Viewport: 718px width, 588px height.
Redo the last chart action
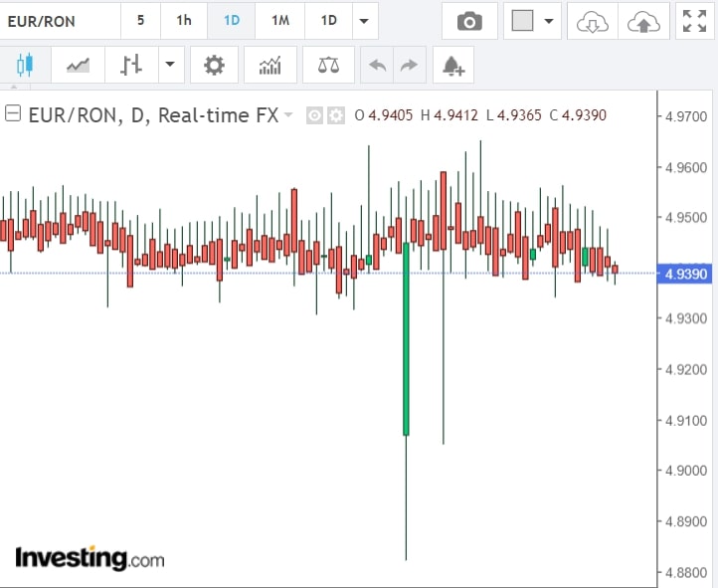[408, 66]
